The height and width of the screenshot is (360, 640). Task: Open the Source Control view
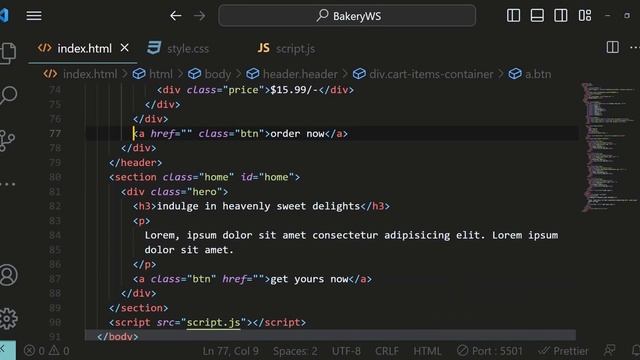tap(7, 141)
